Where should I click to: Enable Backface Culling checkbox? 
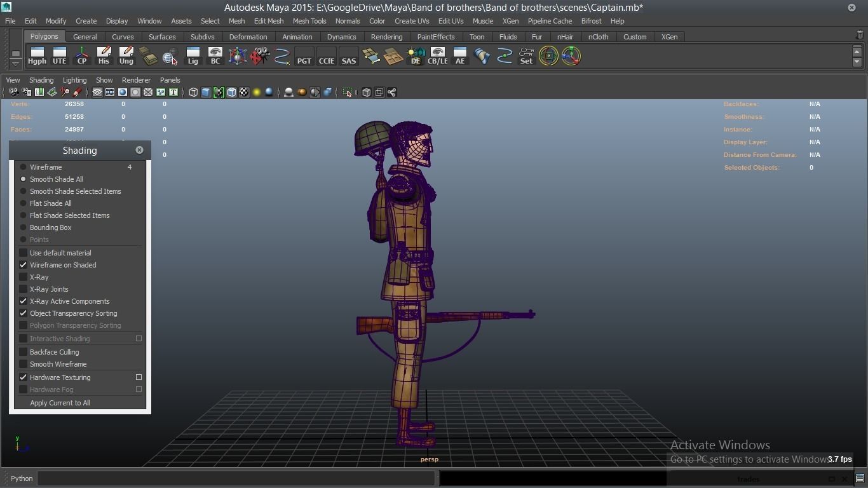(x=24, y=352)
